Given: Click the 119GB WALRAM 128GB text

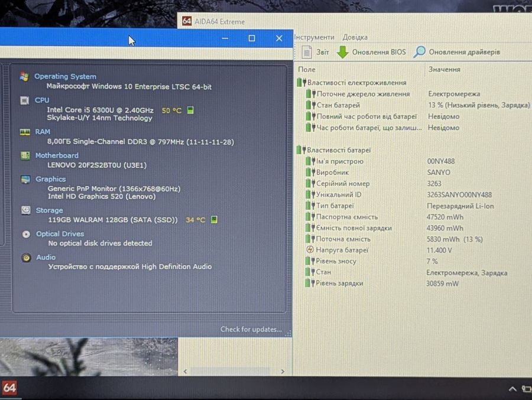Looking at the screenshot, I should (113, 220).
